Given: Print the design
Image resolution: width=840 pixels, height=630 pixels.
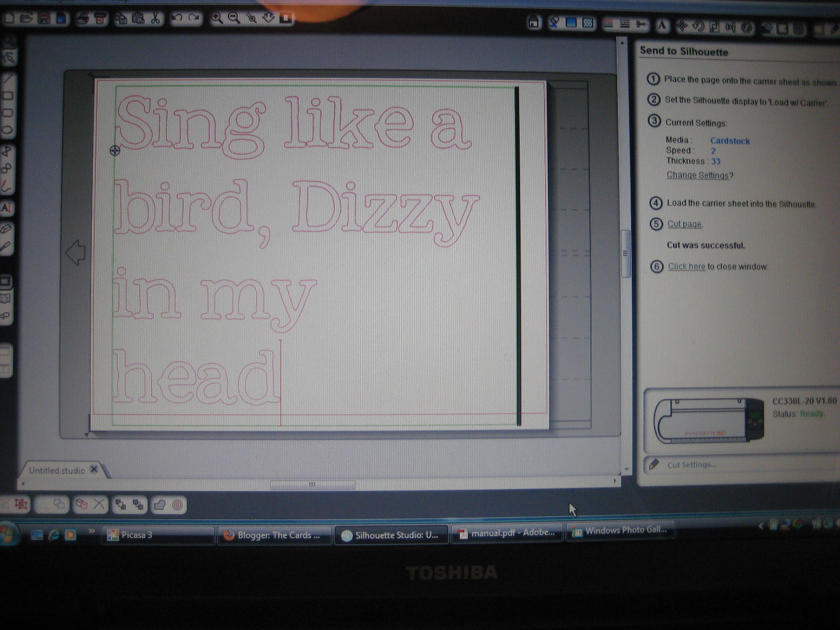Looking at the screenshot, I should pos(82,19).
